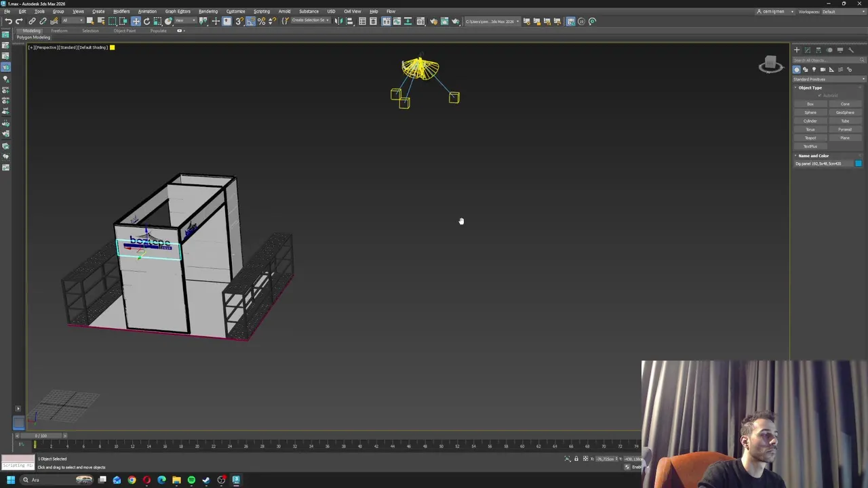Viewport: 868px width, 488px height.
Task: Open the Modify command panel tab
Action: [808, 49]
